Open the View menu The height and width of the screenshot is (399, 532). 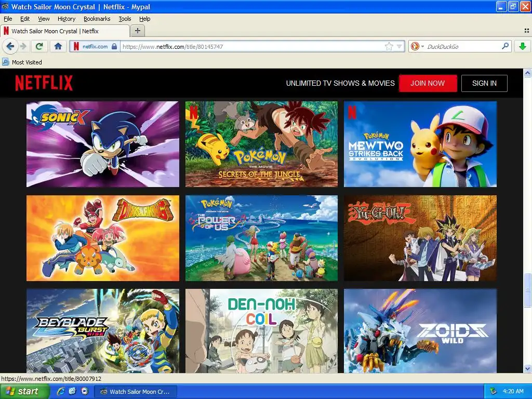coord(44,19)
